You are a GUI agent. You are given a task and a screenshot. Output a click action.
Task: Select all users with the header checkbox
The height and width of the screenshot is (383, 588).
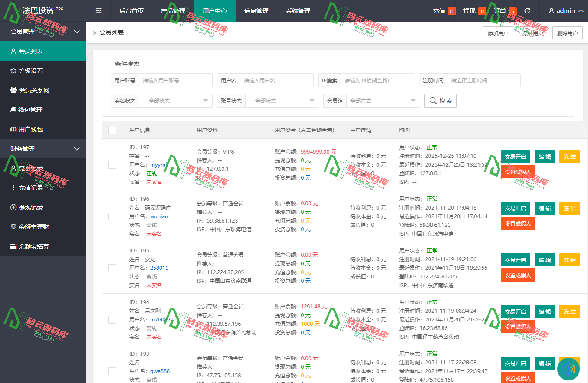tap(112, 130)
